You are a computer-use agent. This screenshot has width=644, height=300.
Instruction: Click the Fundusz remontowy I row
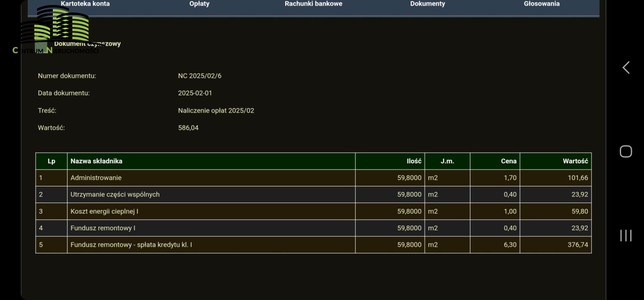(103, 228)
